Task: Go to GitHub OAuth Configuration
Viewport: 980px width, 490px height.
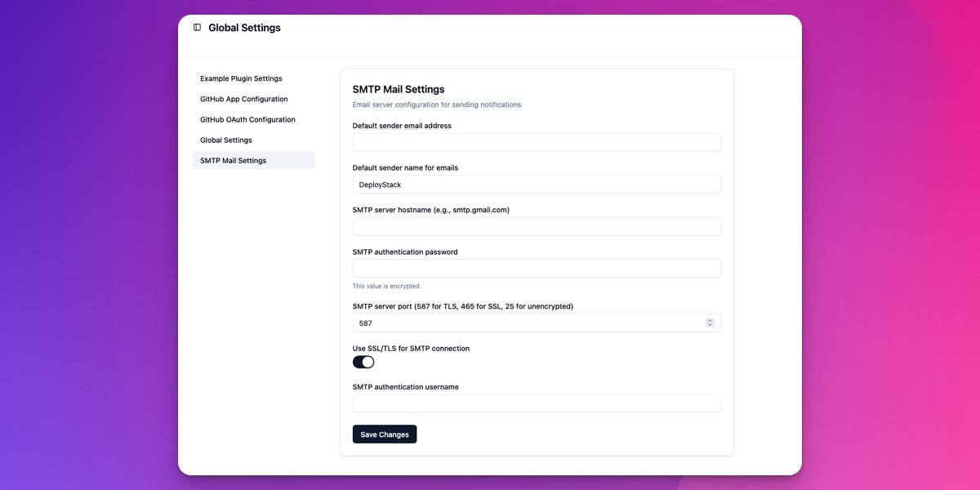Action: pyautogui.click(x=247, y=119)
